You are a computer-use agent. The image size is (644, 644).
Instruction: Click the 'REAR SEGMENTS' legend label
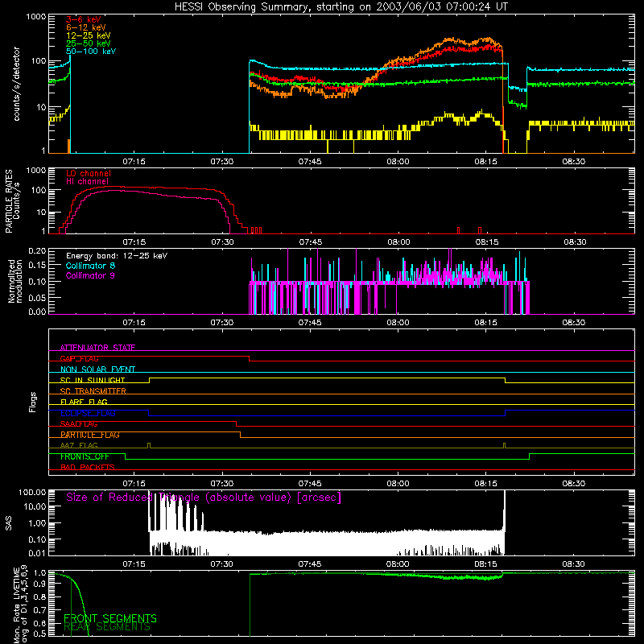(x=107, y=627)
